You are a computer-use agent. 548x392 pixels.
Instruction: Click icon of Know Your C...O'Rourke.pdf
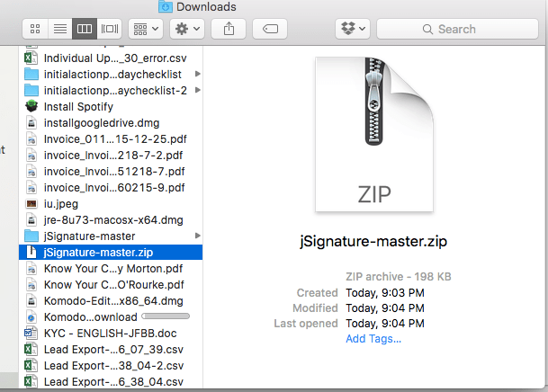31,285
